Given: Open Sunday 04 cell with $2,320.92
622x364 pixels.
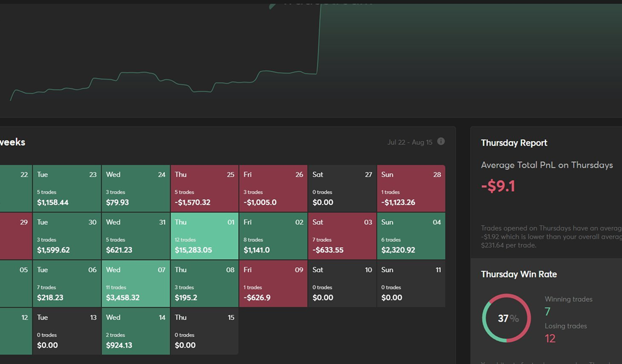Looking at the screenshot, I should [x=411, y=236].
